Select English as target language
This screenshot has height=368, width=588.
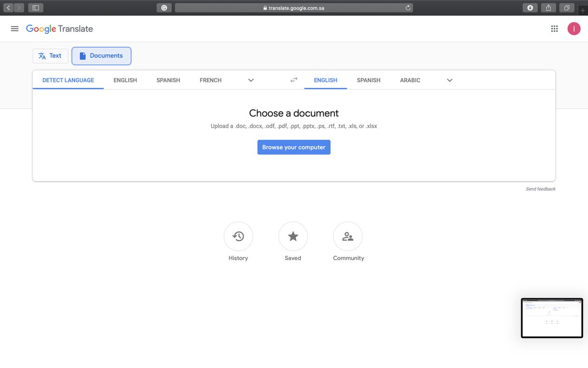325,80
